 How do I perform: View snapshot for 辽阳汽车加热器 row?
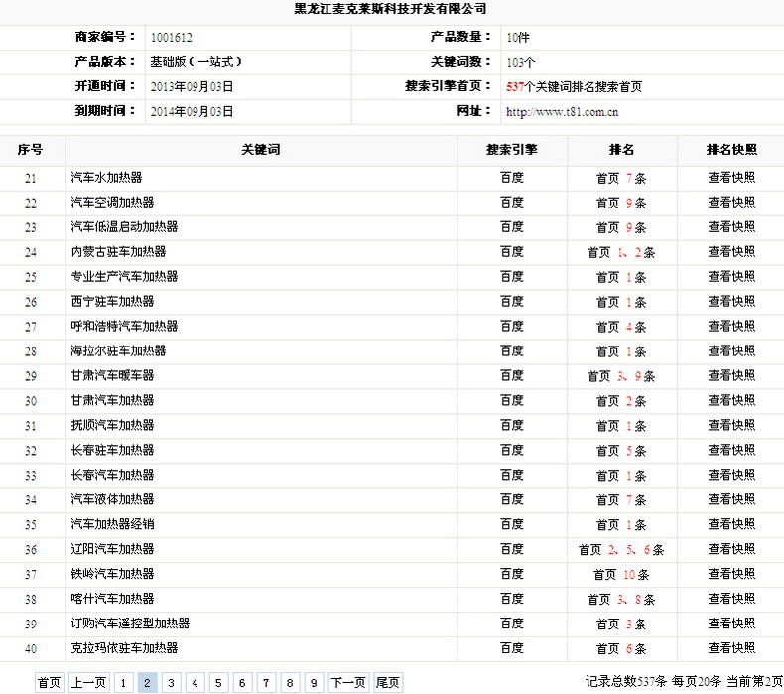pyautogui.click(x=731, y=549)
